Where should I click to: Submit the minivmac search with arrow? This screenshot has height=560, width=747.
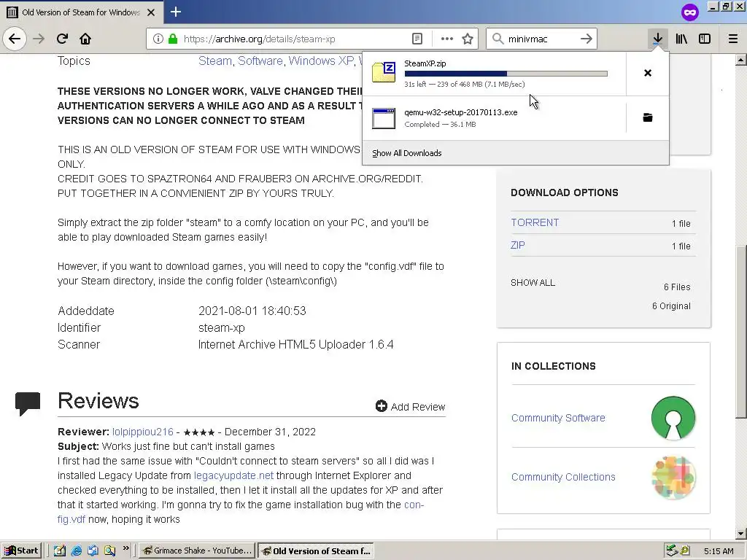click(x=587, y=39)
